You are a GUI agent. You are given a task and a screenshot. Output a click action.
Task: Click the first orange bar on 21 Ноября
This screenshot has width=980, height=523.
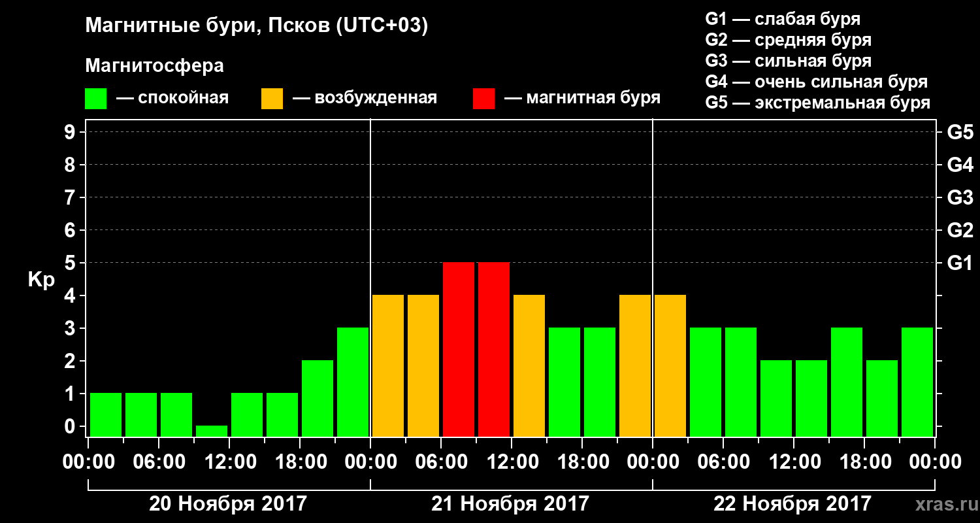tap(388, 365)
